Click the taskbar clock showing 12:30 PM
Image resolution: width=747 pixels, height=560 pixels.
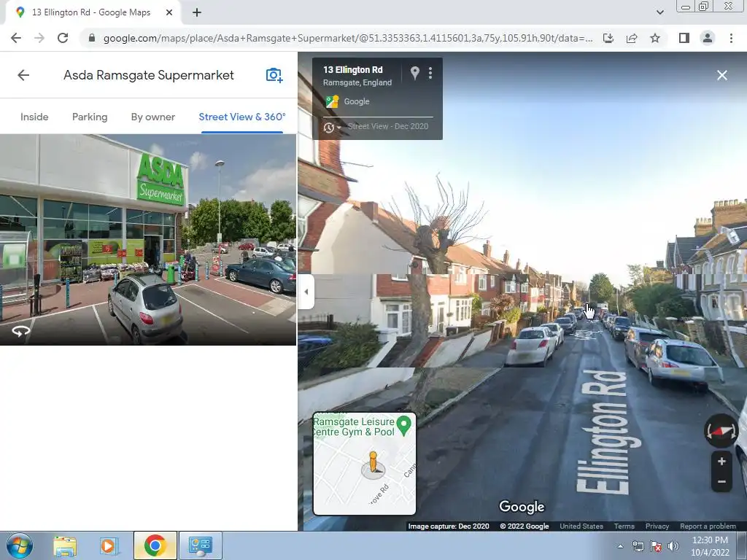click(x=710, y=545)
